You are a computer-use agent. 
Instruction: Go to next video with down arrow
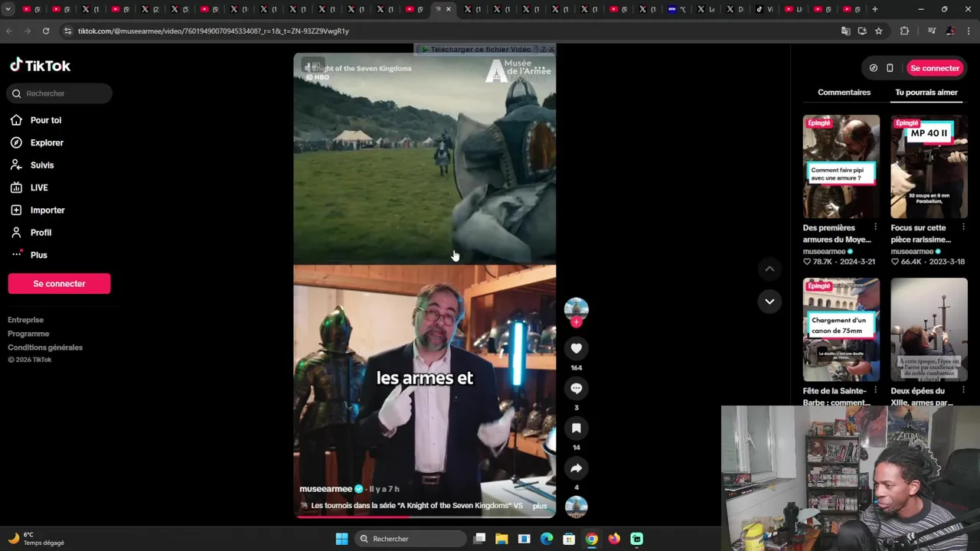click(x=769, y=302)
